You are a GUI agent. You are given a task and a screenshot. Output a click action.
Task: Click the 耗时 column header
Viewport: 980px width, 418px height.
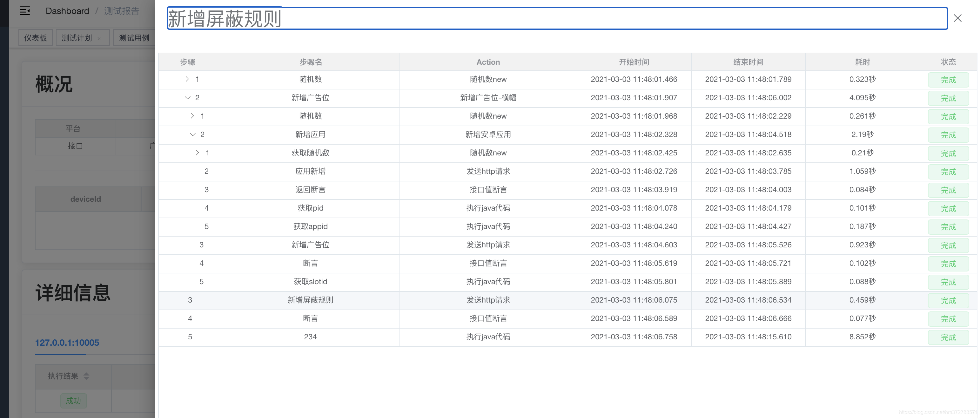coord(862,62)
